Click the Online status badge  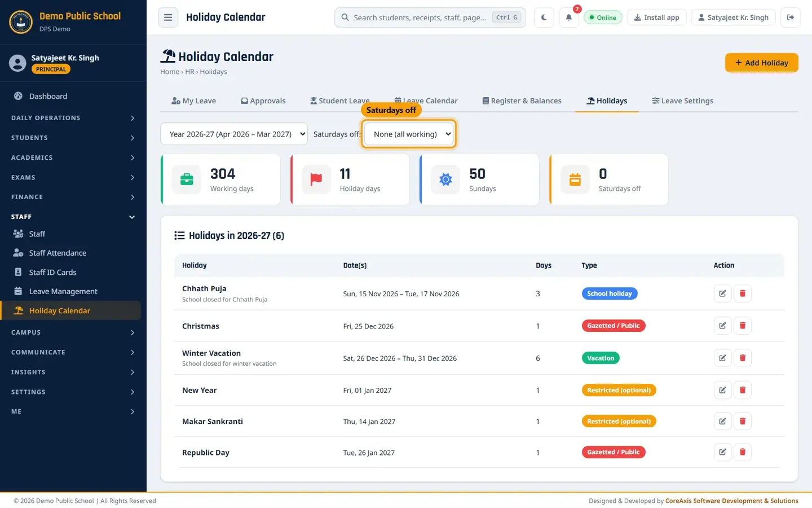(x=603, y=17)
